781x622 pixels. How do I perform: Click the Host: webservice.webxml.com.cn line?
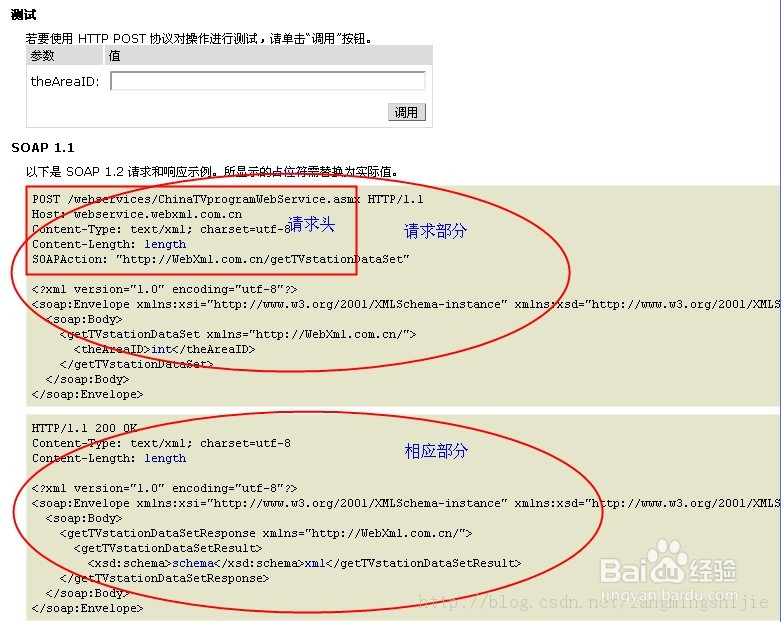137,214
